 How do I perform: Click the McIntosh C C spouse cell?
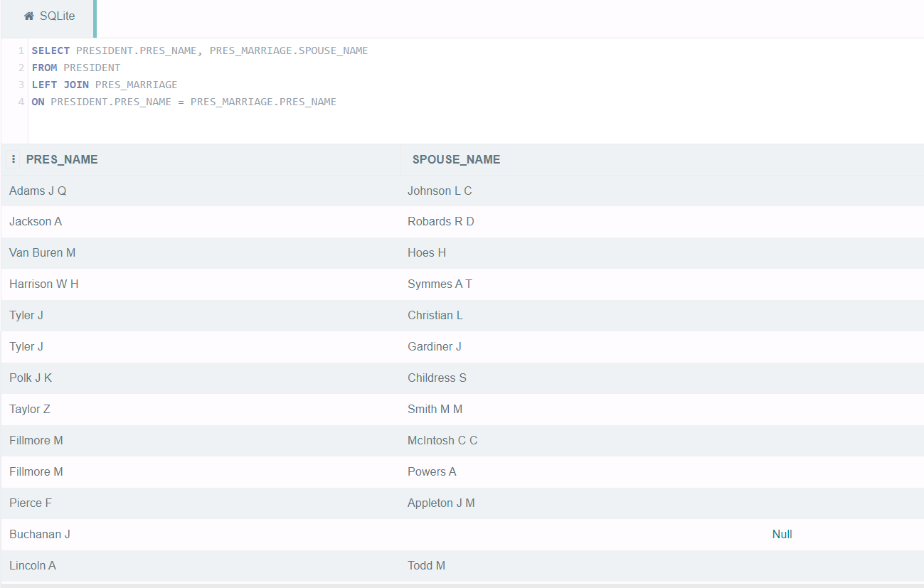pyautogui.click(x=662, y=441)
